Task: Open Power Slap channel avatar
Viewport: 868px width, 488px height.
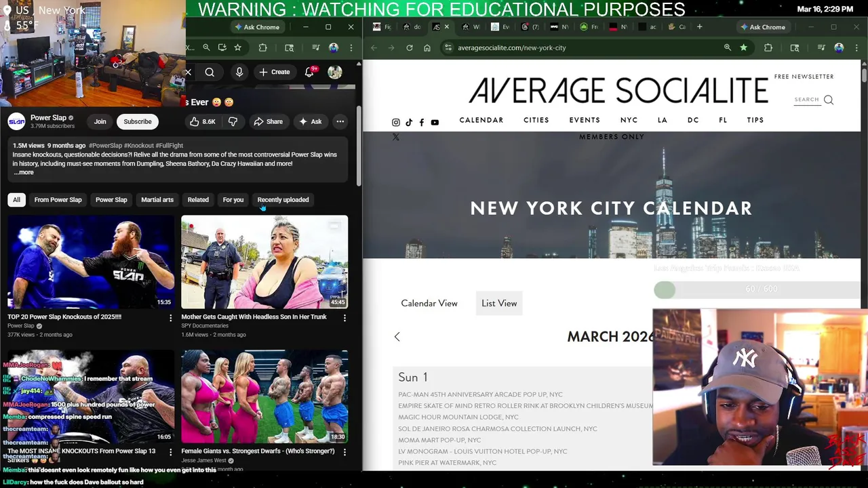Action: 16,121
